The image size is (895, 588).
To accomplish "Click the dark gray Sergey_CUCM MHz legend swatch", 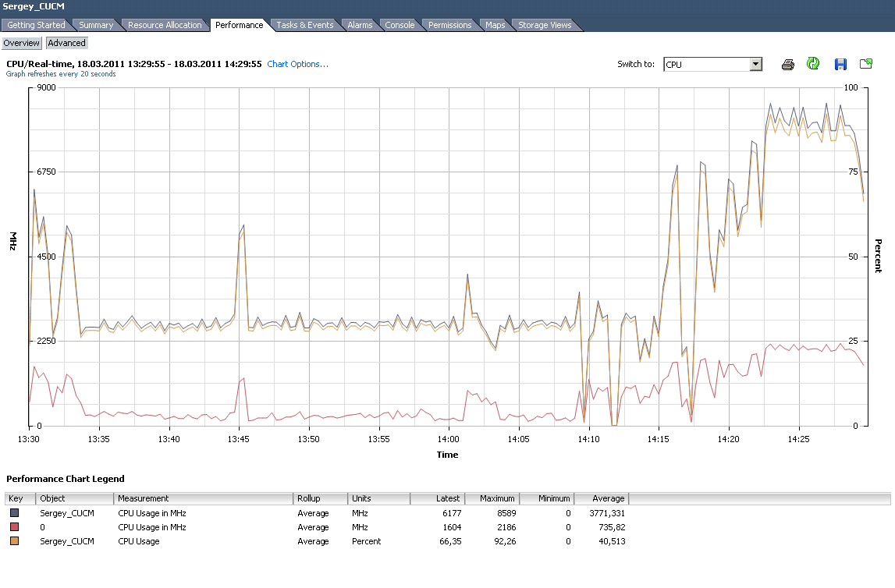I will point(14,513).
